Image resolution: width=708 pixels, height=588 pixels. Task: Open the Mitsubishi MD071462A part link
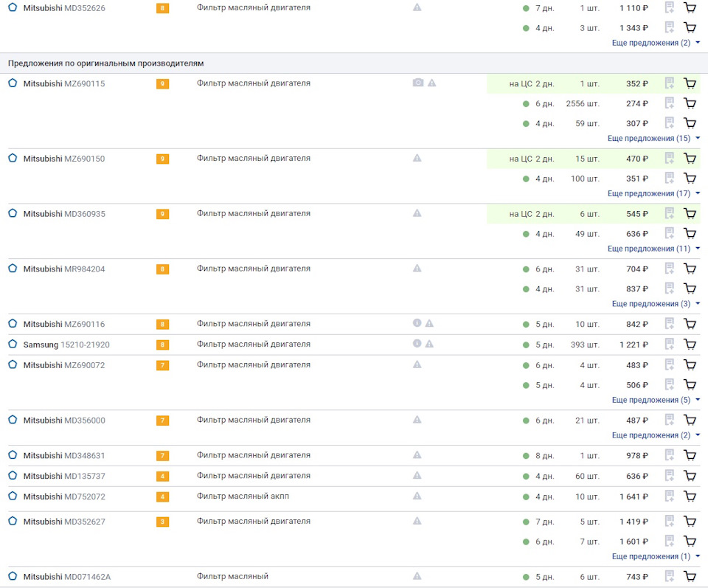click(x=67, y=577)
